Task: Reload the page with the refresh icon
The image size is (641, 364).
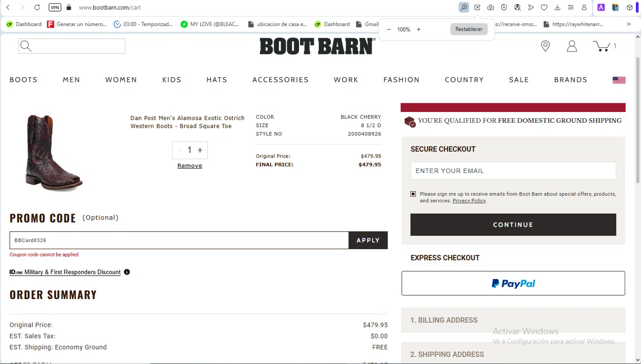Action: point(37,7)
